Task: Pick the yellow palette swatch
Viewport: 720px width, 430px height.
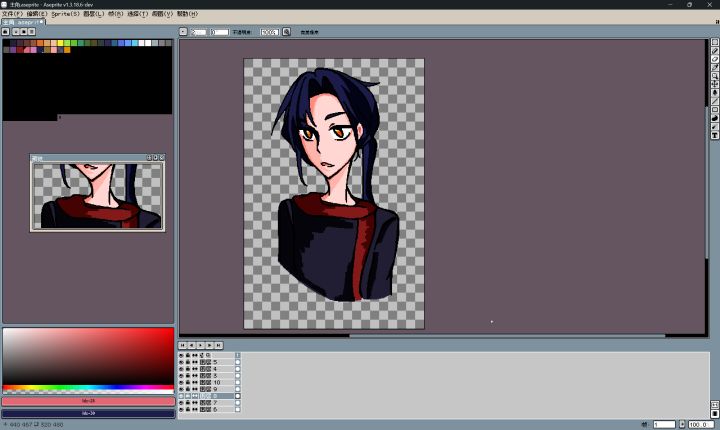Action: (60, 43)
